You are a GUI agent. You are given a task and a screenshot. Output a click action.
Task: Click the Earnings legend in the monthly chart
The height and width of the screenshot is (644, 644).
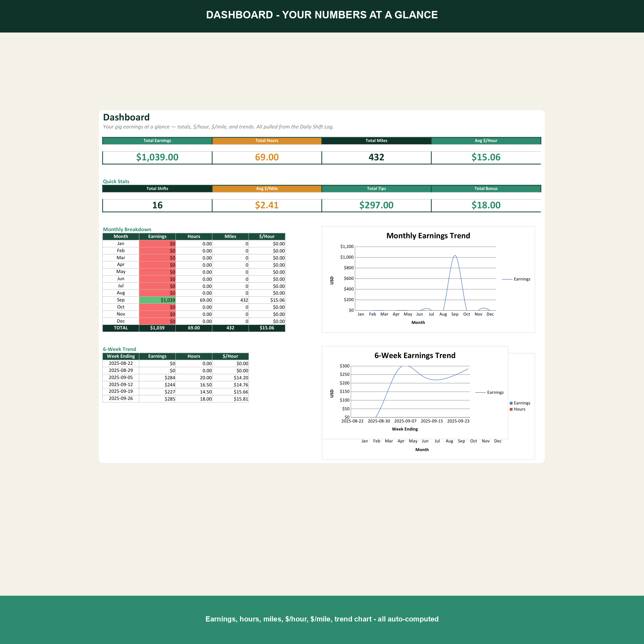516,279
